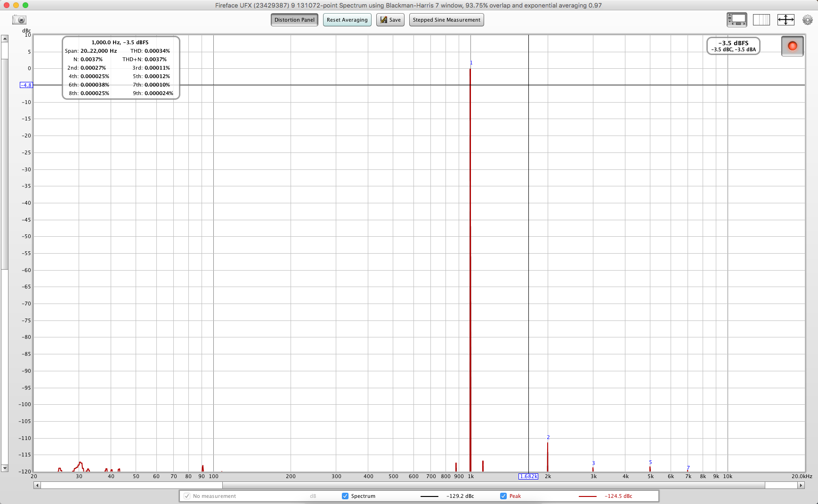The width and height of the screenshot is (818, 504).
Task: Click the red record button
Action: [792, 46]
